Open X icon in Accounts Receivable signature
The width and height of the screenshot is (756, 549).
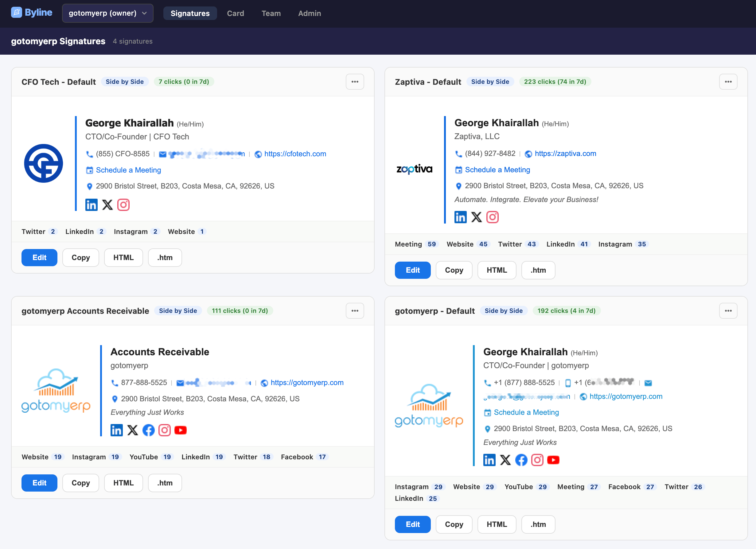(133, 430)
